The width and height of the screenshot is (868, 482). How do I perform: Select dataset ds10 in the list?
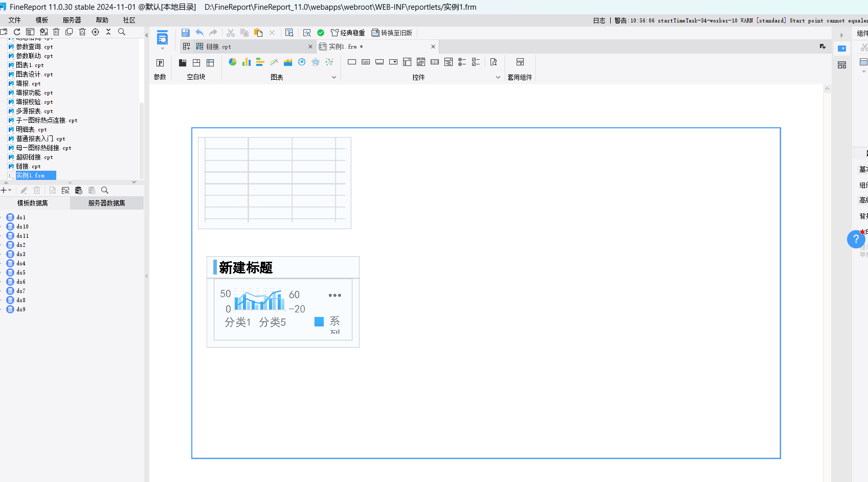[23, 226]
